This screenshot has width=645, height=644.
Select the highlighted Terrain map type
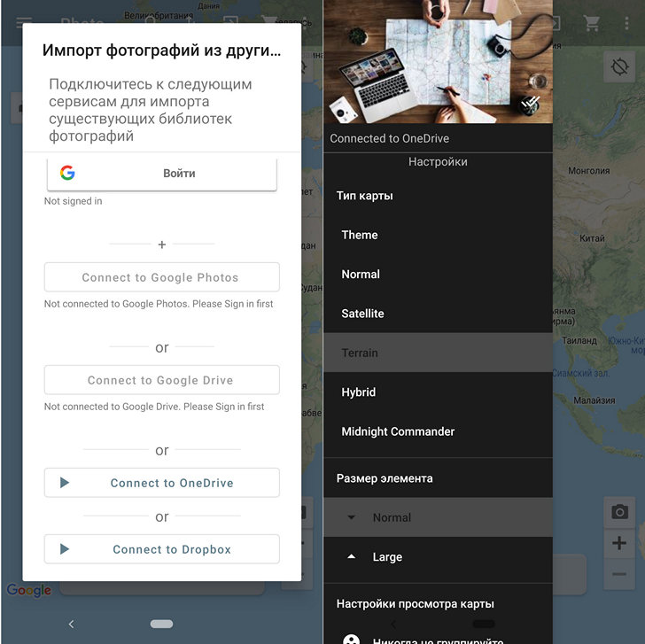(438, 353)
